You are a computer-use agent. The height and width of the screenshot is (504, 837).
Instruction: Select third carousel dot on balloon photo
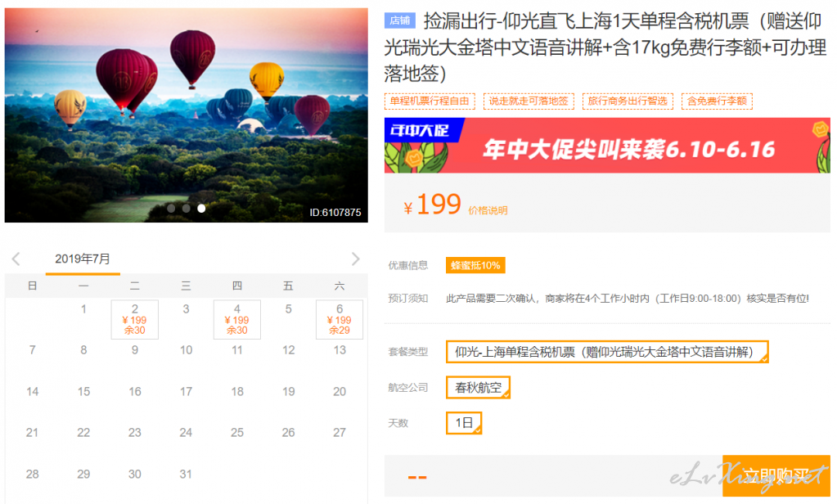click(201, 208)
